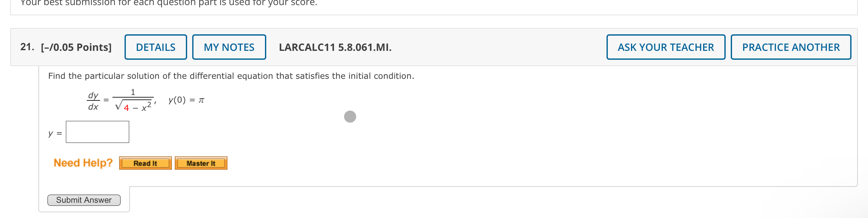Viewport: 868px width, 218px height.
Task: Click the Master It help icon button
Action: (201, 163)
